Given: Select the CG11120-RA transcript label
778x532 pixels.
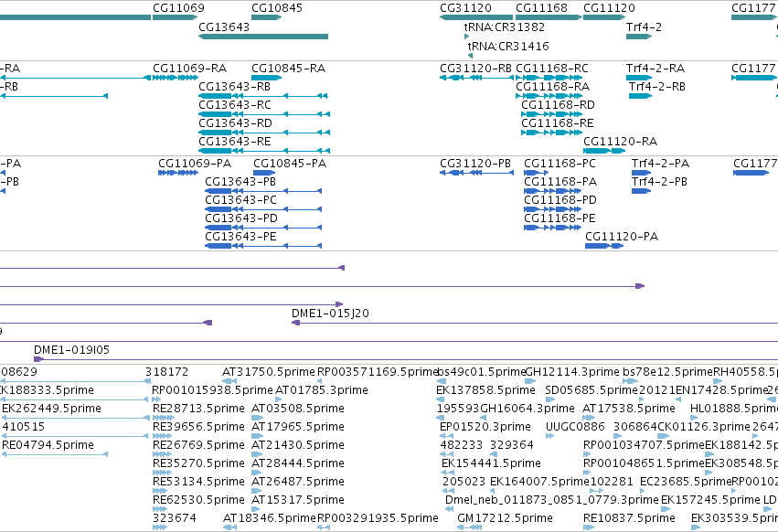Looking at the screenshot, I should [x=620, y=142].
